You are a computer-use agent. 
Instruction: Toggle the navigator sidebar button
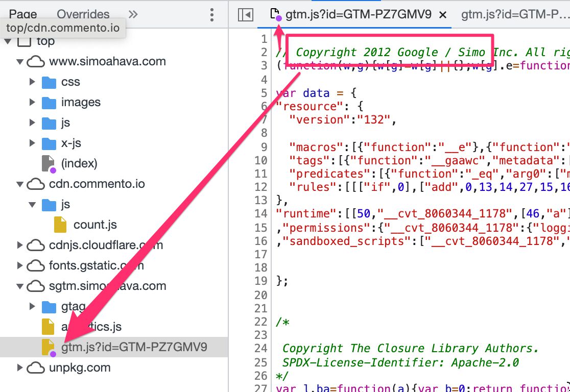245,15
